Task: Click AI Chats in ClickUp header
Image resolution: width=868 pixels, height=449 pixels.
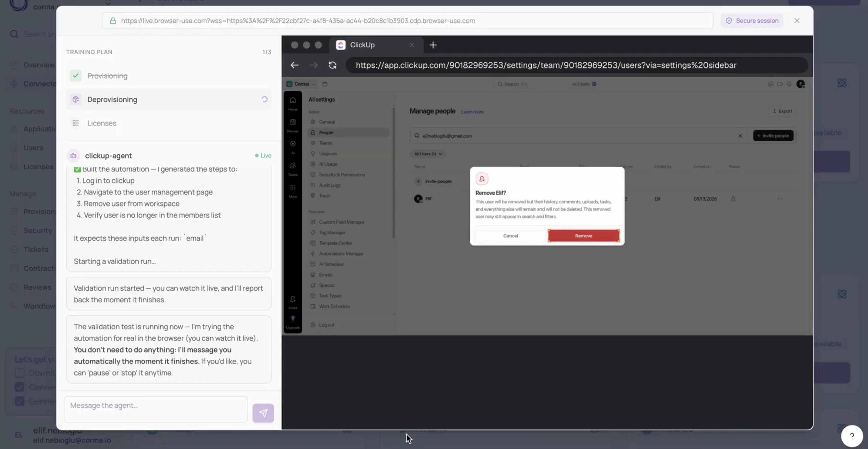Action: click(x=584, y=84)
